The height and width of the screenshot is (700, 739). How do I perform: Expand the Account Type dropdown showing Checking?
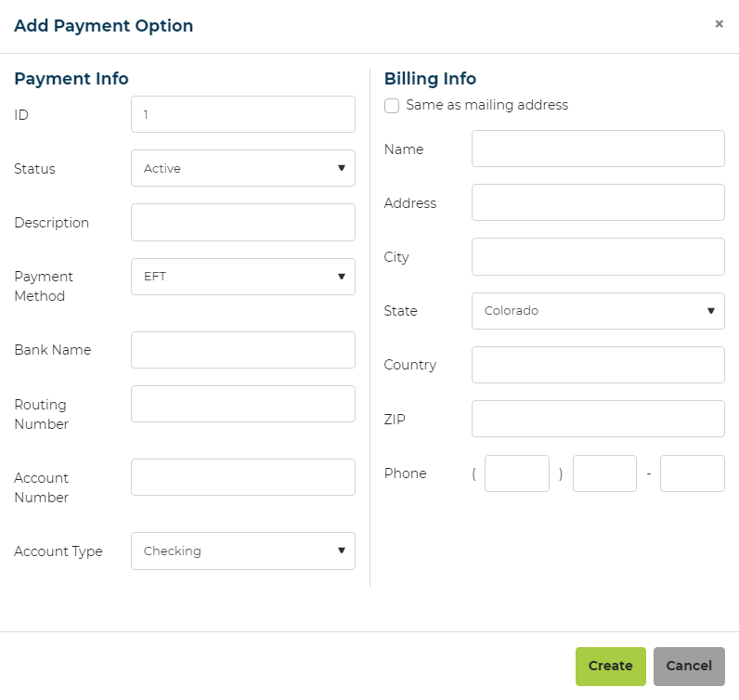pyautogui.click(x=243, y=551)
